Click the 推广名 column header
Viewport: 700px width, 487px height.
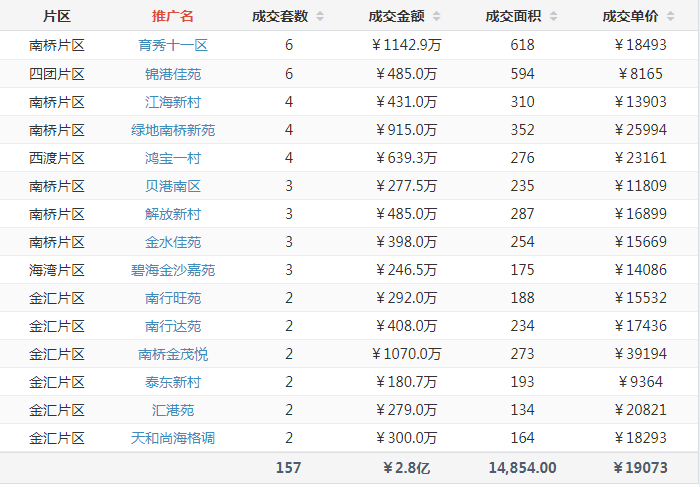(x=173, y=17)
